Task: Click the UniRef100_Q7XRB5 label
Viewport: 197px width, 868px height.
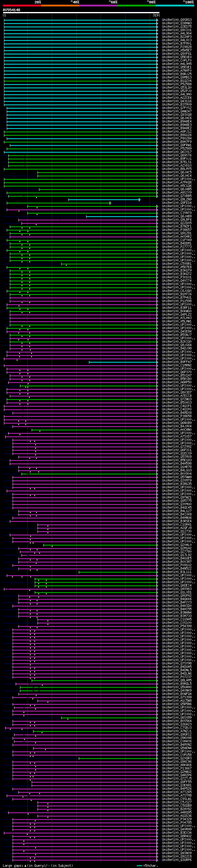Action: pos(176,196)
